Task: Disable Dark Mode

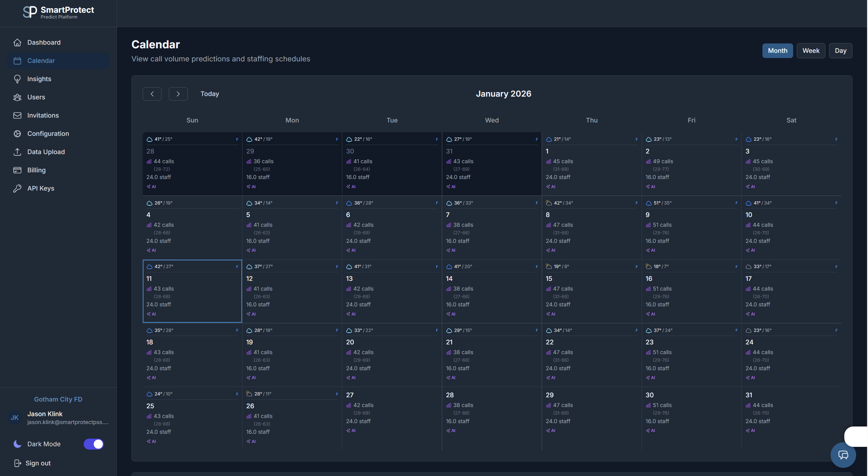Action: 94,444
